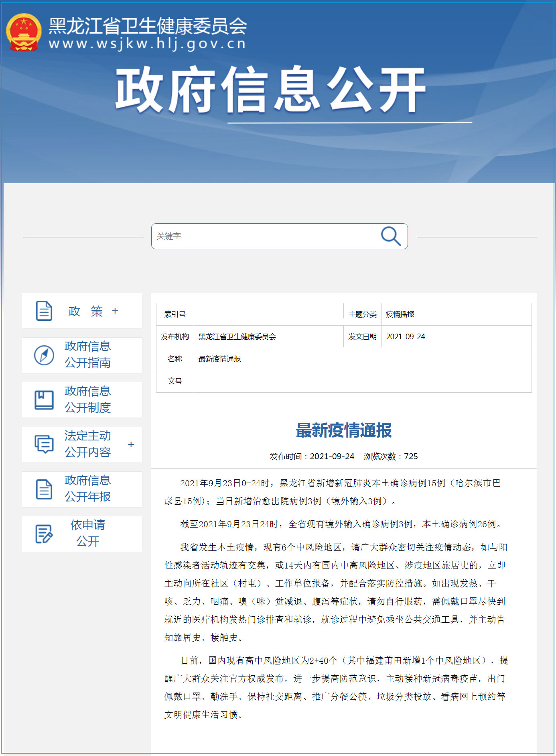Click the www.wsjkw.hlj.gov.cn website address
556x756 pixels.
pos(147,43)
